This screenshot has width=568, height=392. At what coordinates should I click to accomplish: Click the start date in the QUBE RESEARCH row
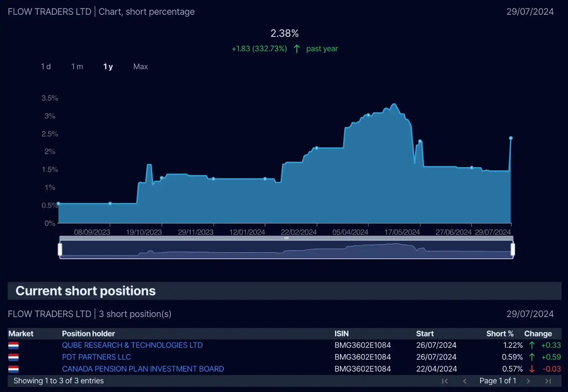click(436, 345)
